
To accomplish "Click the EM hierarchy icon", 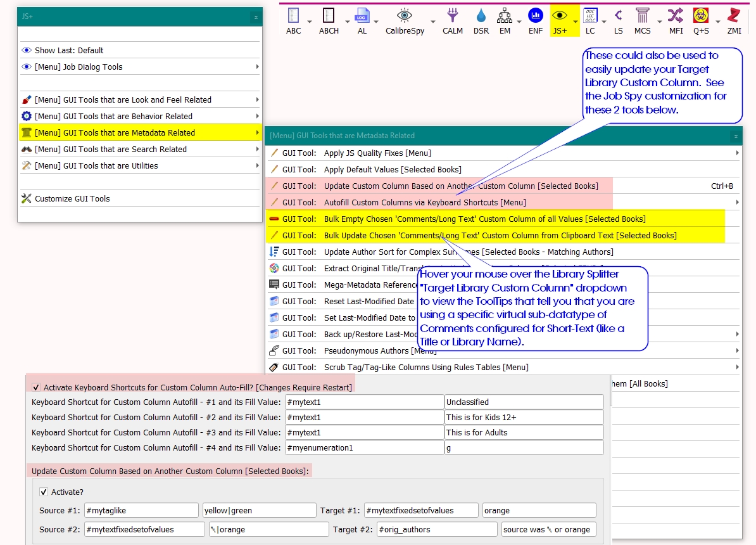I will 505,16.
